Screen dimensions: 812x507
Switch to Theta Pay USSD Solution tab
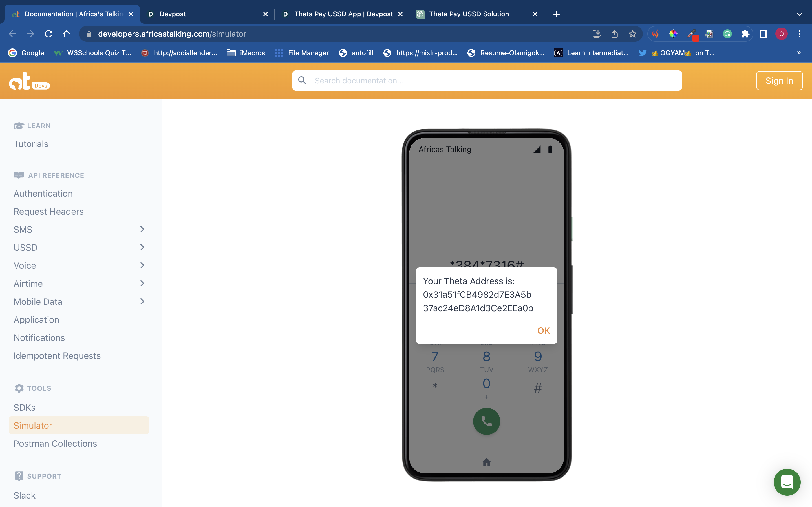tap(469, 14)
